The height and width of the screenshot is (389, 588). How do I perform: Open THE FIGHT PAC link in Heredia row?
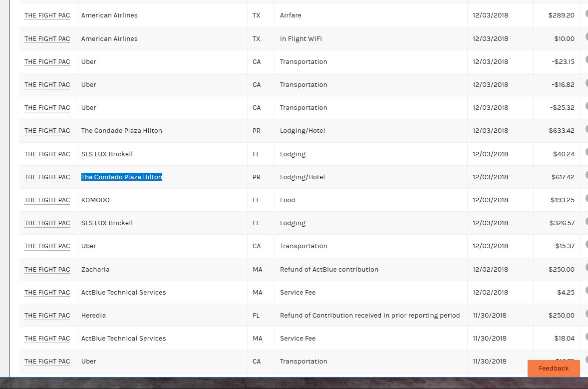tap(47, 316)
